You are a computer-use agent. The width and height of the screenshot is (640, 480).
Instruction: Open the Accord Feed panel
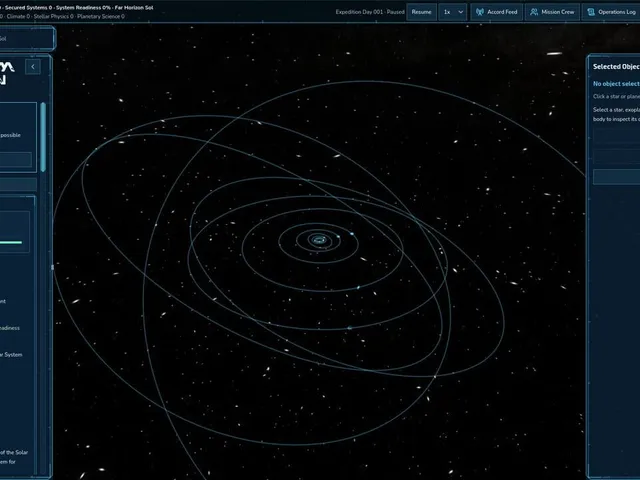pos(496,12)
